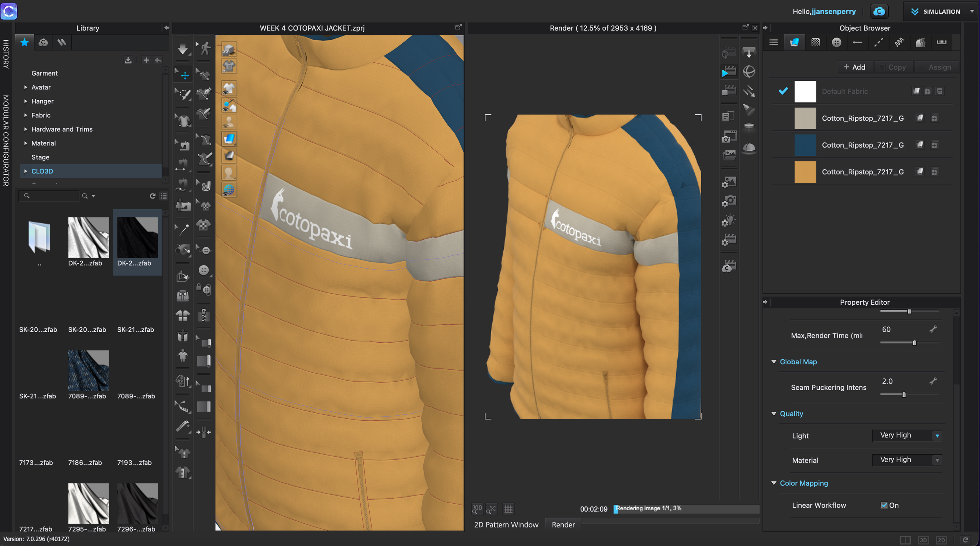Click the Add button in Object Browser
Screen dimensions: 980x546
[x=854, y=67]
